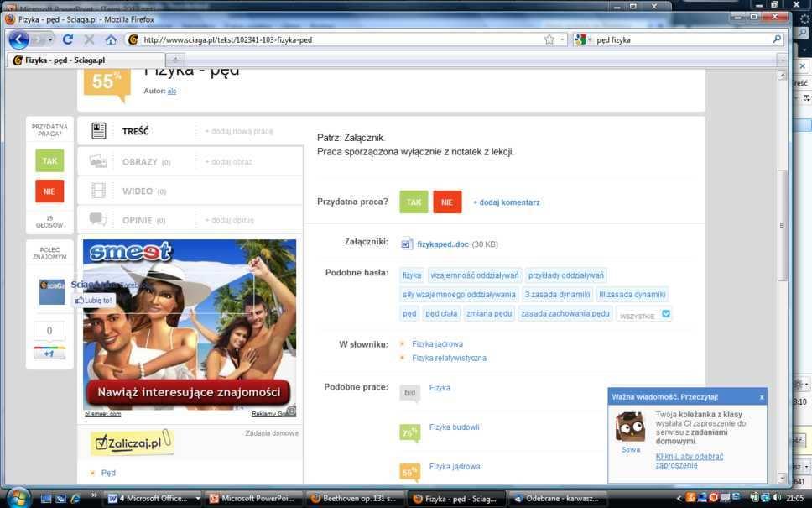Expand WSZYSTKIE tags dropdown

pyautogui.click(x=644, y=315)
